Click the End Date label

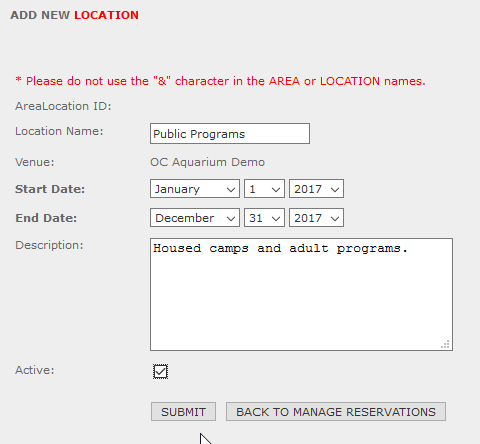click(46, 218)
